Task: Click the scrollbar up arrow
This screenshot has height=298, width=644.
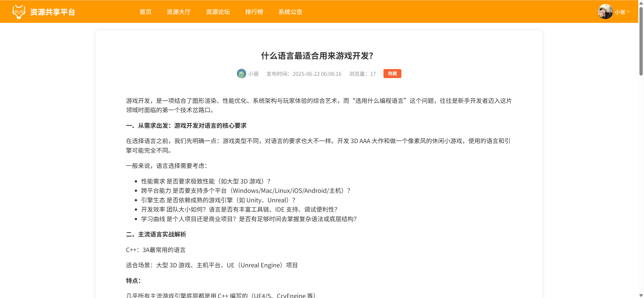Action: 641,3
